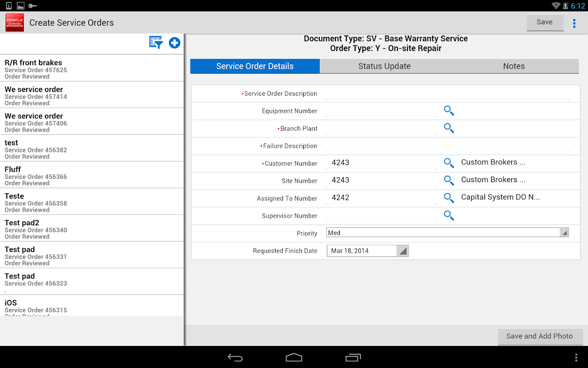Tap the picture notification icon
Viewport: 588px width, 368px height.
(20, 6)
